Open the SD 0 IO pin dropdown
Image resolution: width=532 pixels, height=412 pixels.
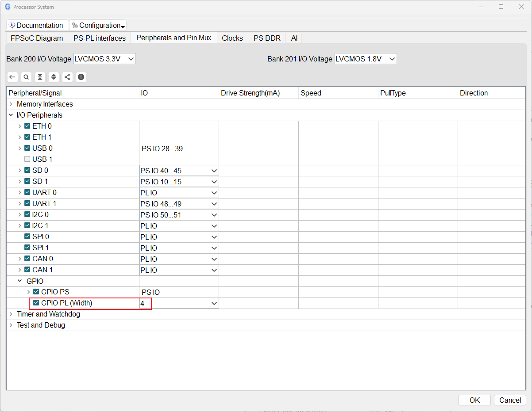[179, 171]
